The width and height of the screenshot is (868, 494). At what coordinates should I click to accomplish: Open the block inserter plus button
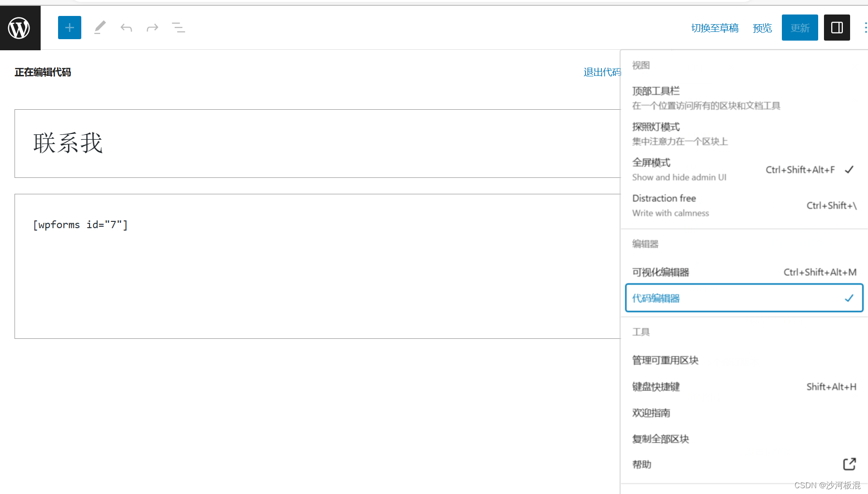tap(70, 28)
